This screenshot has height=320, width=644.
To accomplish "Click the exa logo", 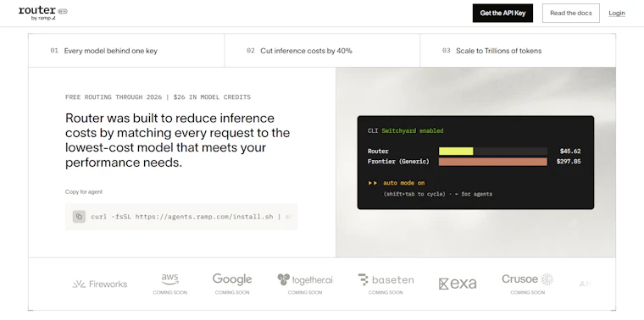I will tap(458, 284).
